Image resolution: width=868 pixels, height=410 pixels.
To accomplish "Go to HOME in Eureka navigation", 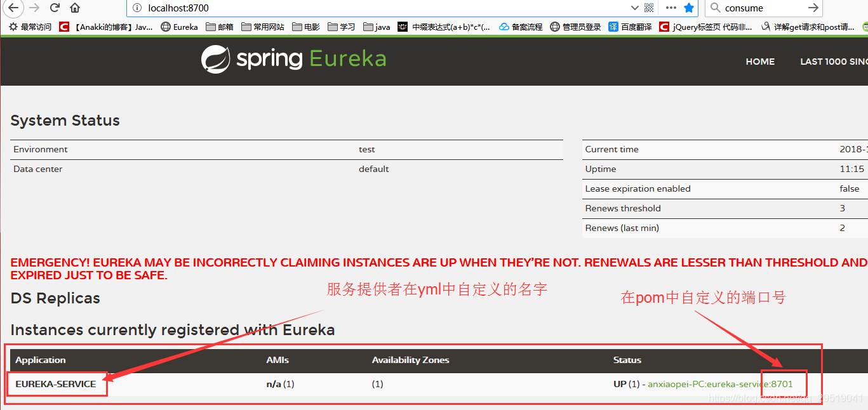I will [760, 62].
